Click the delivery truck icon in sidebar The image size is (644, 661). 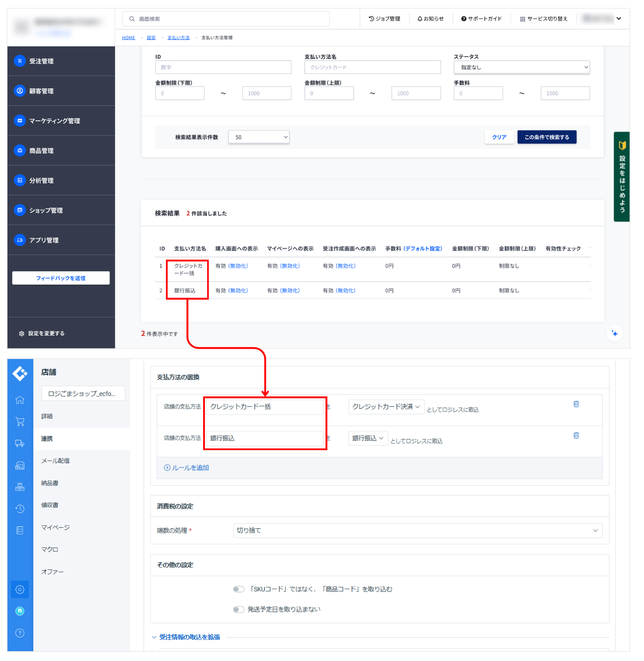(20, 443)
